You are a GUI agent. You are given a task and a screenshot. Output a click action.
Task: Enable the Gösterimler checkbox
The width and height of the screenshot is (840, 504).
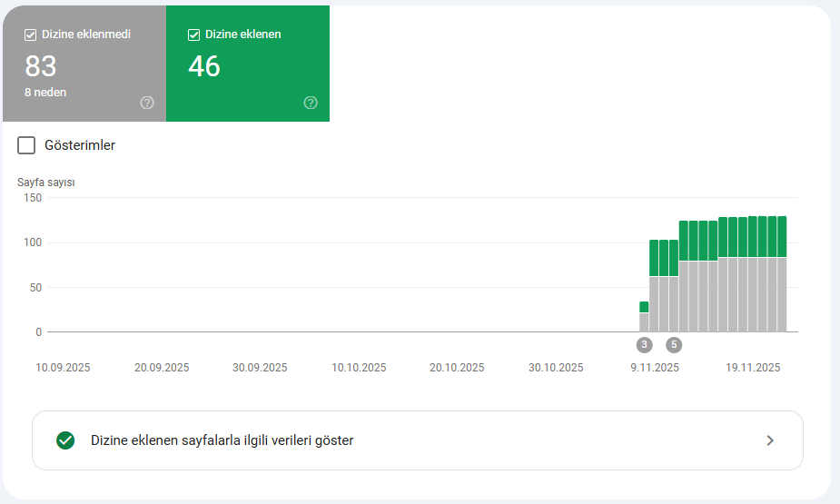click(26, 145)
